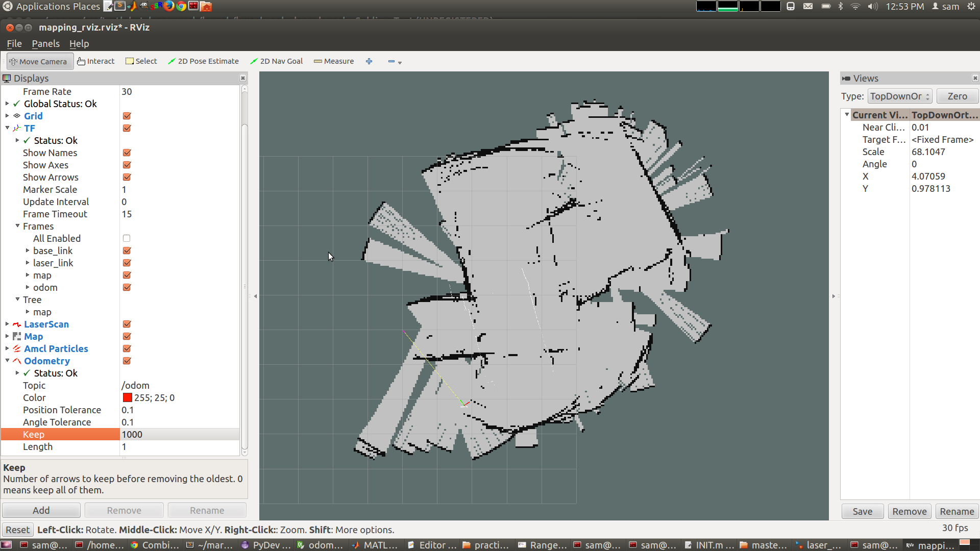The image size is (980, 551).
Task: Open the Panels menu
Action: pyautogui.click(x=45, y=44)
